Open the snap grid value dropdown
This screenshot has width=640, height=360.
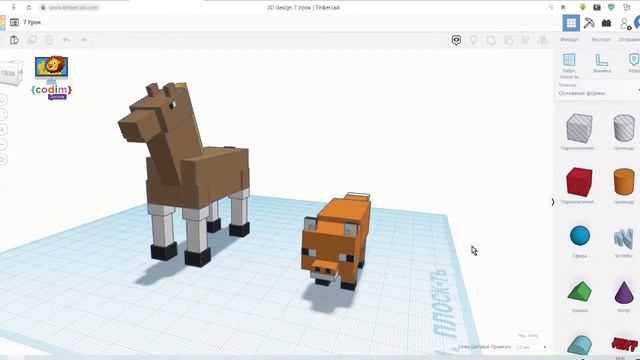coord(531,347)
